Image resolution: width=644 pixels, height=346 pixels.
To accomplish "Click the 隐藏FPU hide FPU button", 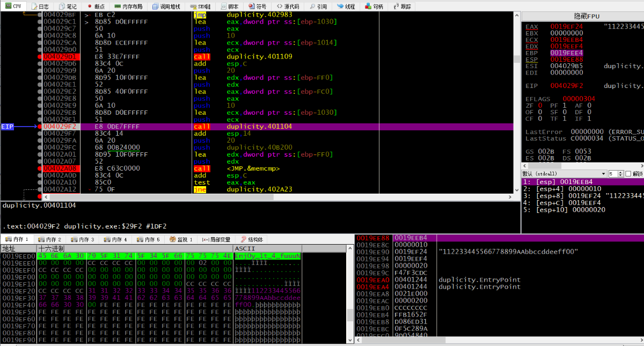I will pyautogui.click(x=583, y=17).
